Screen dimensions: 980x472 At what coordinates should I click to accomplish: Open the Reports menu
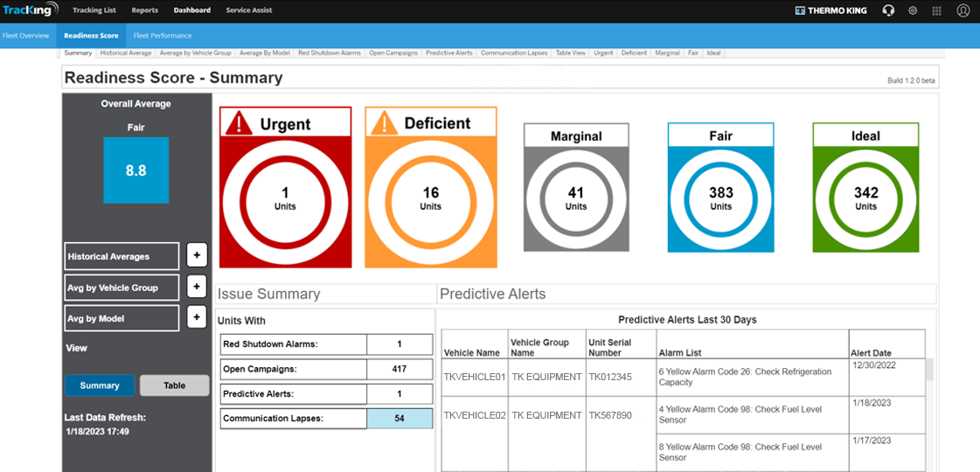(x=145, y=10)
